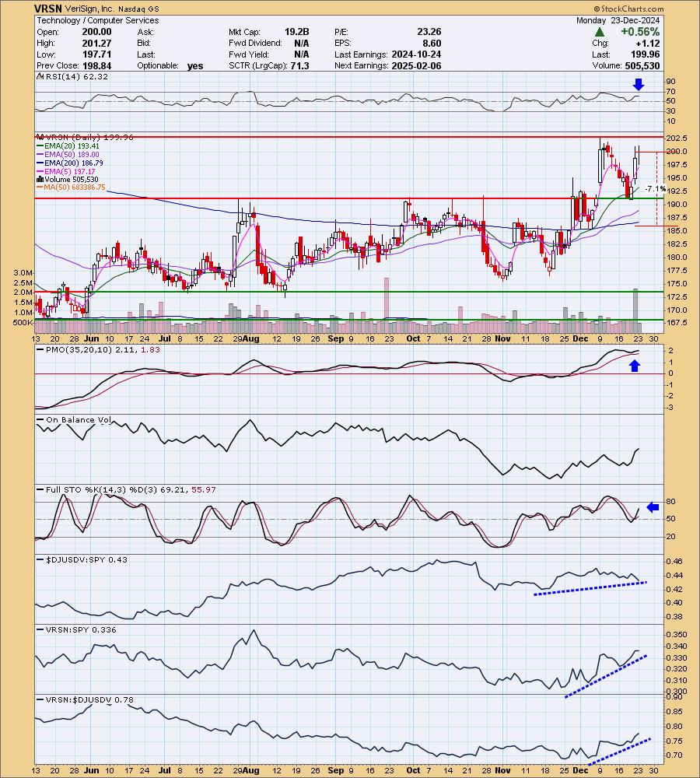This screenshot has height=778, width=700.
Task: Click the 'VRSN:SPY 0.336' panel label
Action: coord(81,629)
